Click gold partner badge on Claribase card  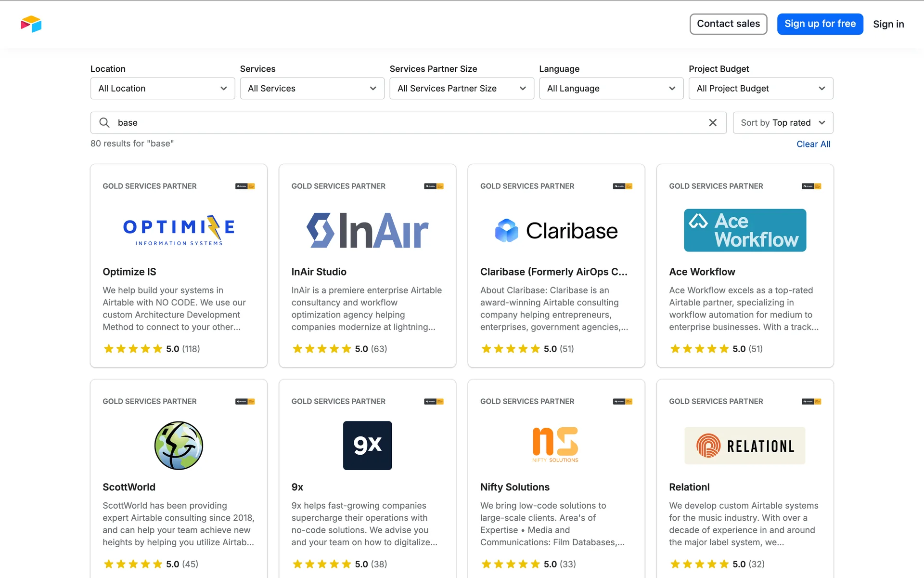(x=622, y=186)
